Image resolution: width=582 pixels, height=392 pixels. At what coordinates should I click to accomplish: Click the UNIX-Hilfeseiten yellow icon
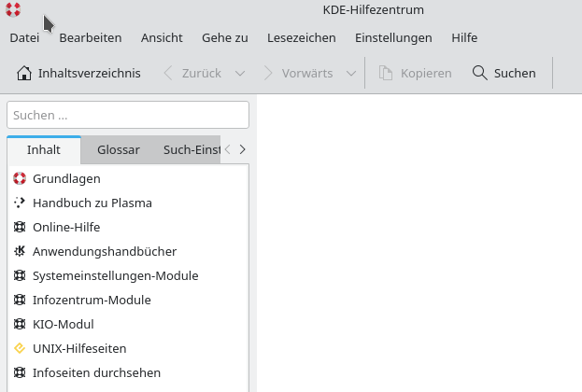click(20, 348)
